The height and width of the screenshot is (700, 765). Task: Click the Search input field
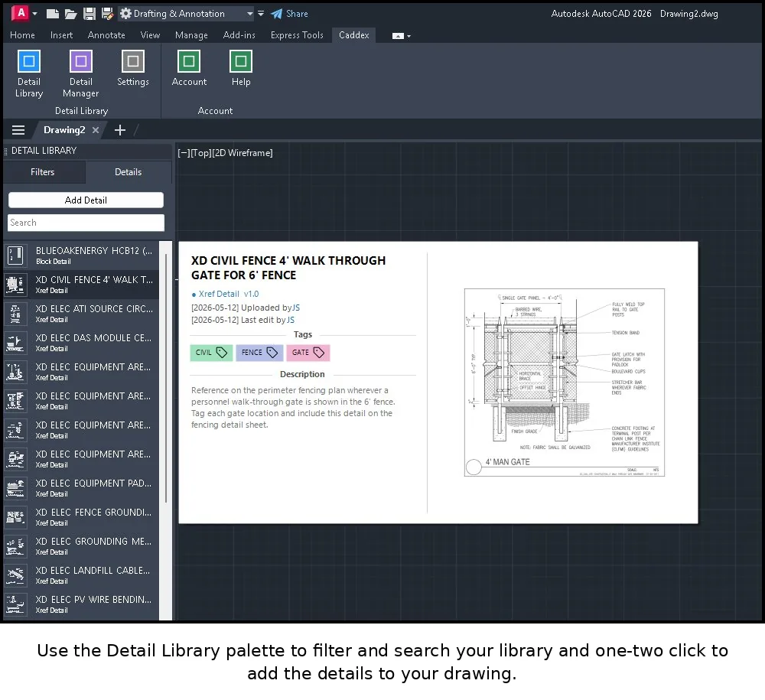click(86, 223)
